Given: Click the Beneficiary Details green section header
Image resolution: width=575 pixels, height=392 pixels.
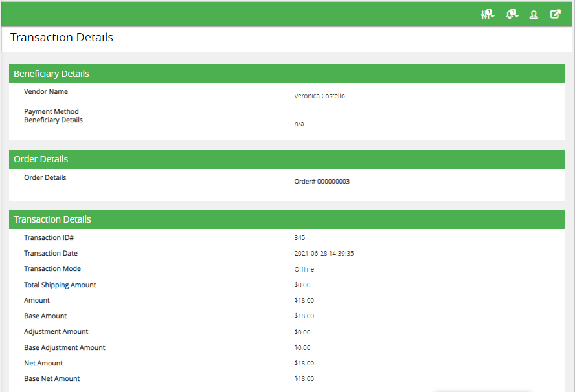Looking at the screenshot, I should pyautogui.click(x=51, y=74).
